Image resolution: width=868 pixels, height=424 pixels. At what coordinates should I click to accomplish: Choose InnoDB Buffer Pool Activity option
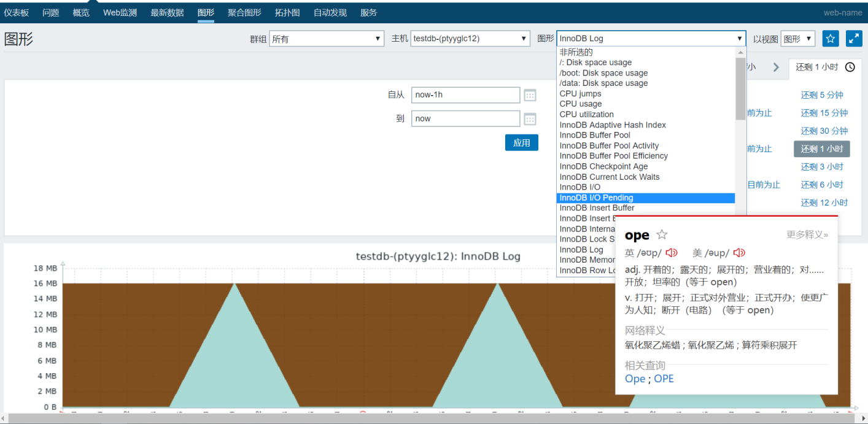click(x=646, y=145)
